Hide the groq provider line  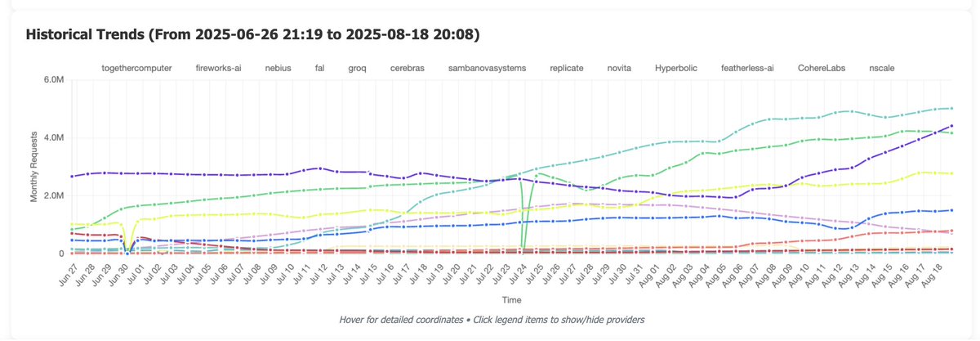coord(357,69)
